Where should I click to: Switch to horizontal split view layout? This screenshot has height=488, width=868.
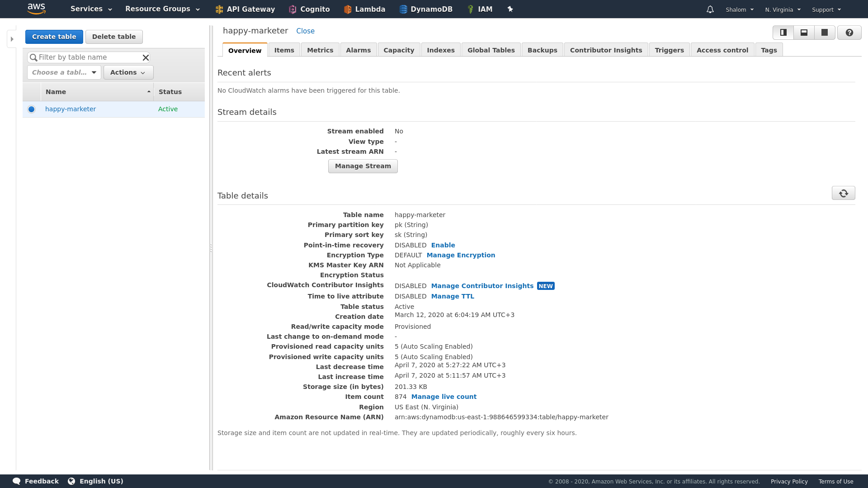[x=804, y=32]
